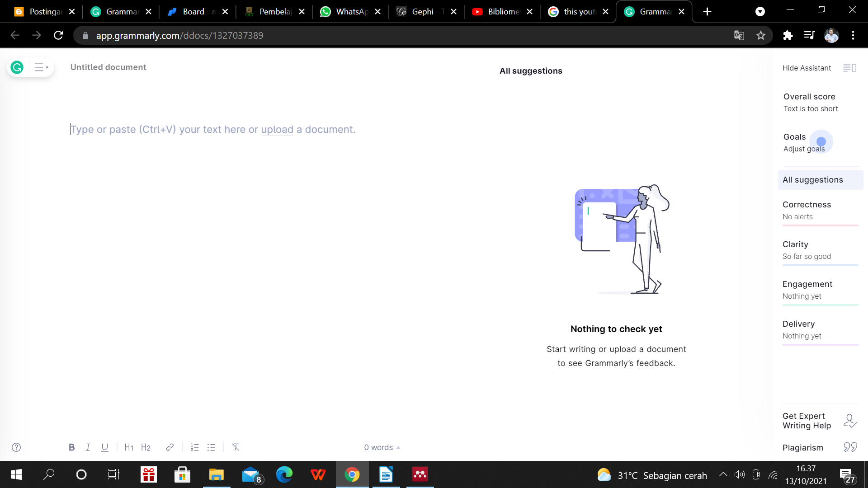Open the Chrome extensions puzzle icon
Screen dimensions: 868x488
(788, 35)
